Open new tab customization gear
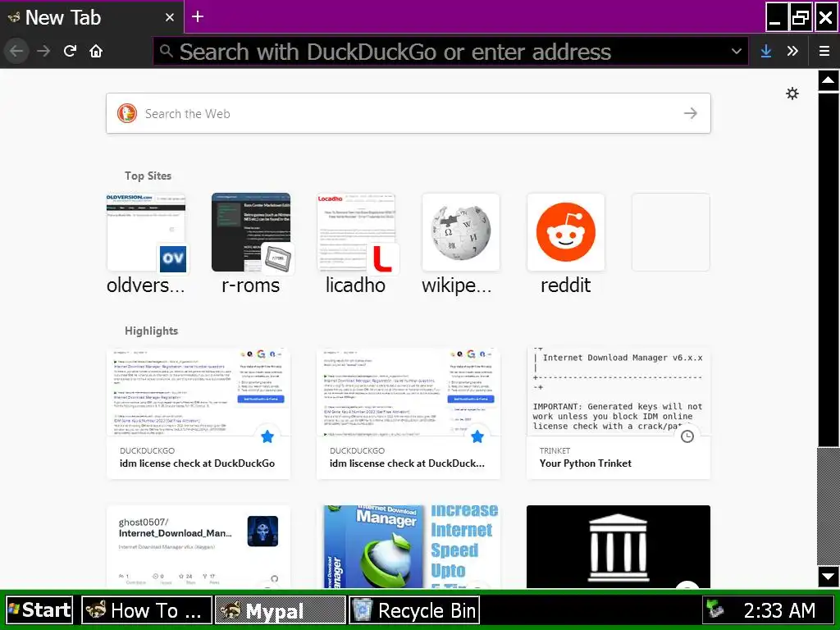The image size is (840, 630). pyautogui.click(x=792, y=94)
